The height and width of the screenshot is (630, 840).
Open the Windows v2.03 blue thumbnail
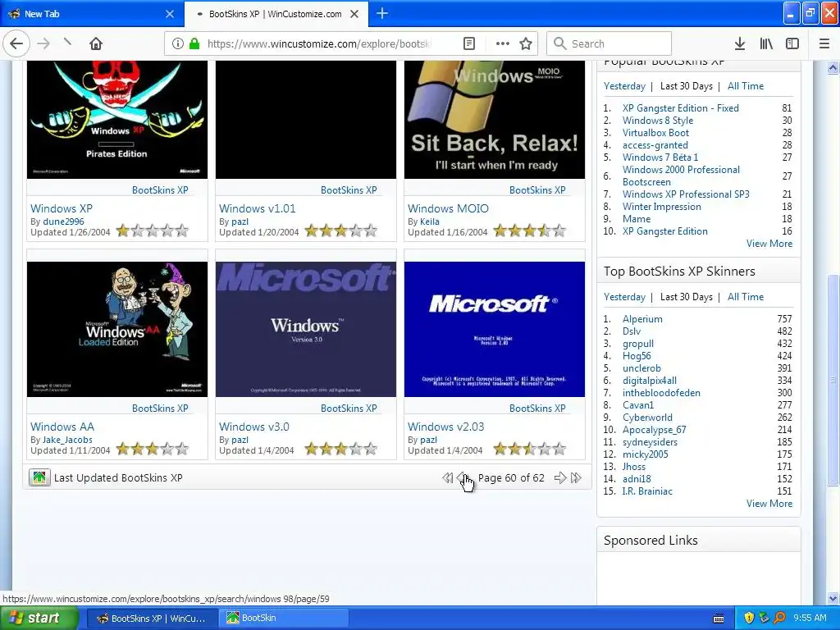click(495, 329)
